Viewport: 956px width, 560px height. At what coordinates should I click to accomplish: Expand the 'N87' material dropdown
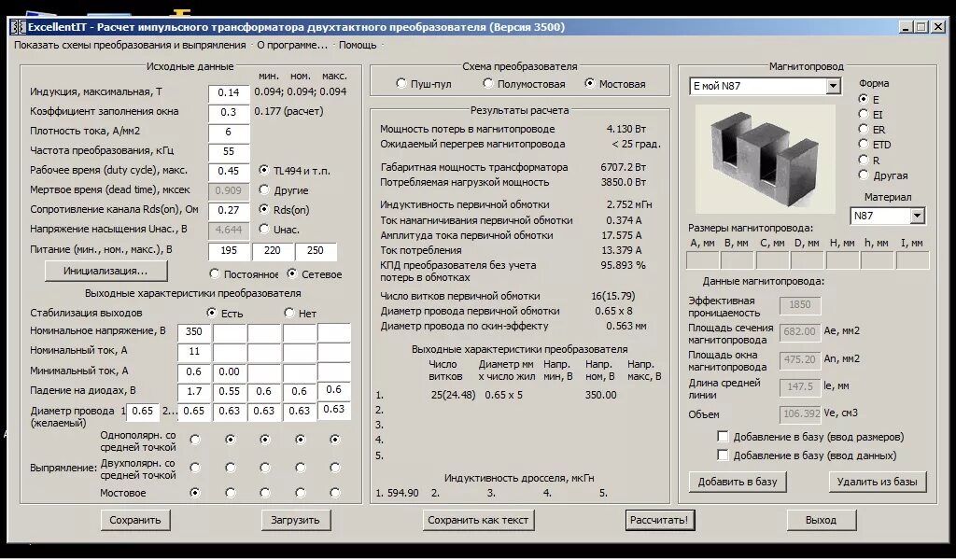917,216
